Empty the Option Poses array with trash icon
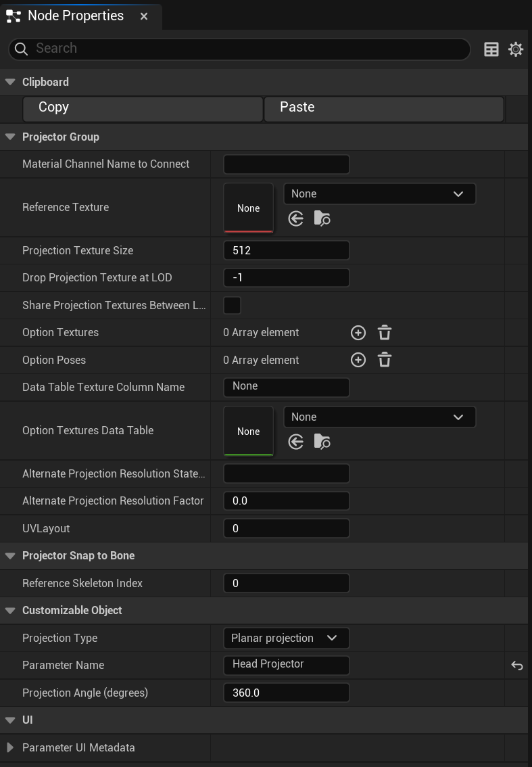The width and height of the screenshot is (532, 767). [x=385, y=360]
